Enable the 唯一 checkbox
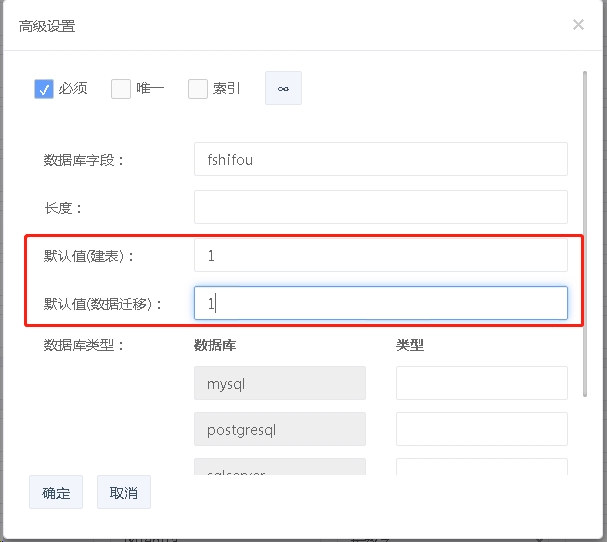The image size is (607, 542). pos(121,89)
